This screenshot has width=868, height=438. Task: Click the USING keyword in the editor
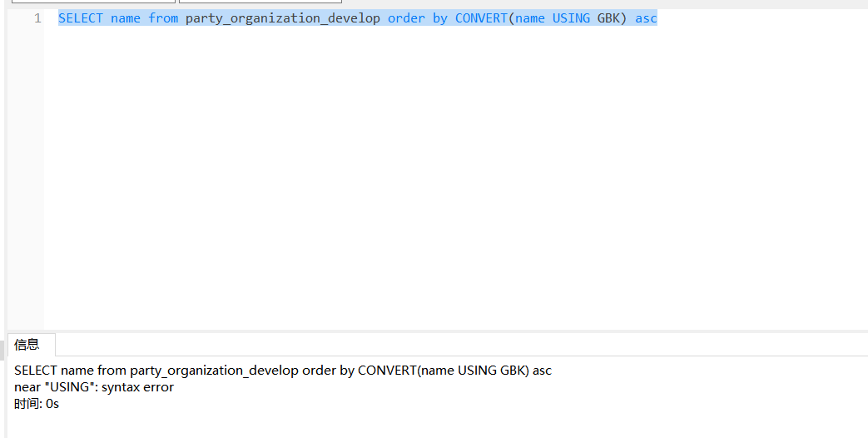[x=571, y=18]
